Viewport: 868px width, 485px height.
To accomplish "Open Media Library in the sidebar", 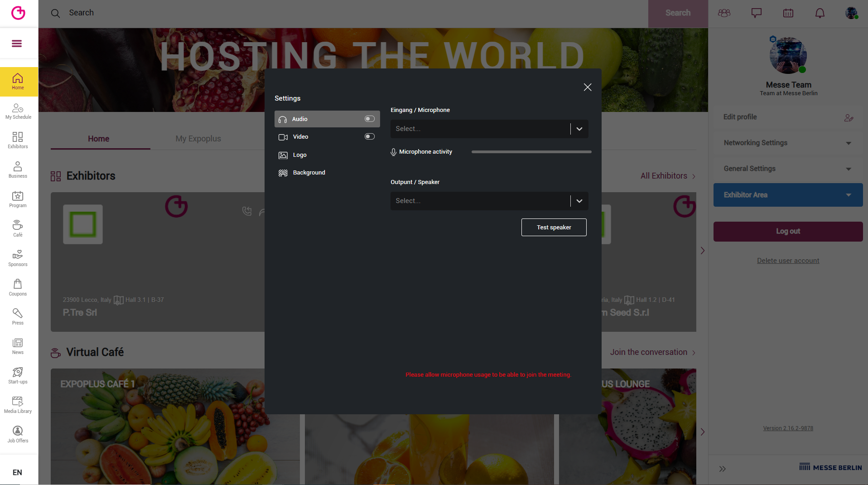I will [x=18, y=405].
